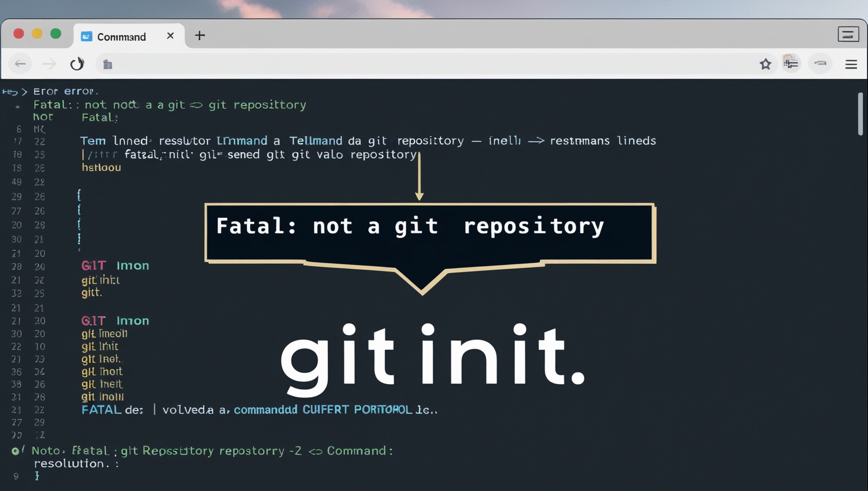The image size is (868, 491).
Task: Click the "FATAL des" text
Action: [112, 410]
